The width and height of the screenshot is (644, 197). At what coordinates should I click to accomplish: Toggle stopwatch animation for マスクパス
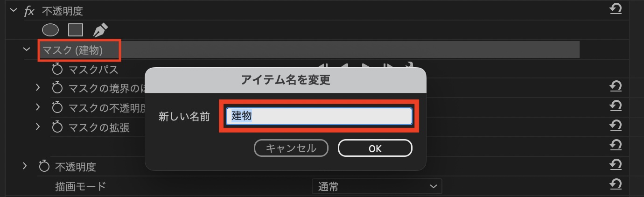(x=57, y=70)
